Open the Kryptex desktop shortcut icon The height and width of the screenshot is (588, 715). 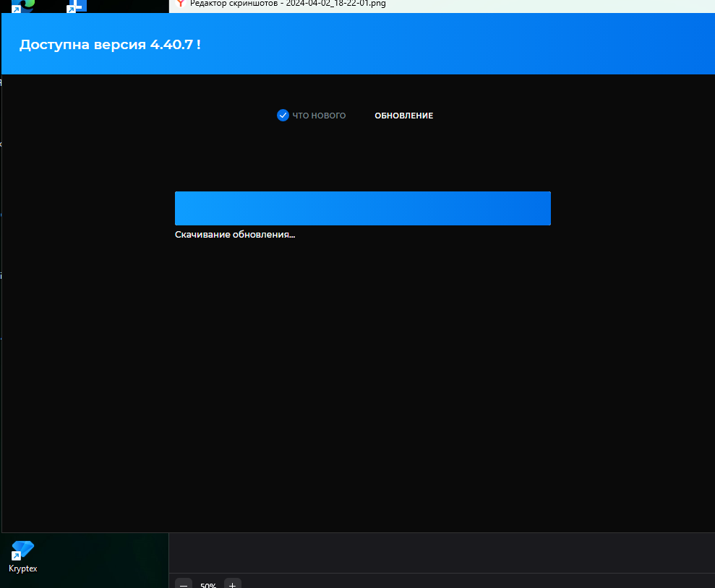(x=22, y=550)
